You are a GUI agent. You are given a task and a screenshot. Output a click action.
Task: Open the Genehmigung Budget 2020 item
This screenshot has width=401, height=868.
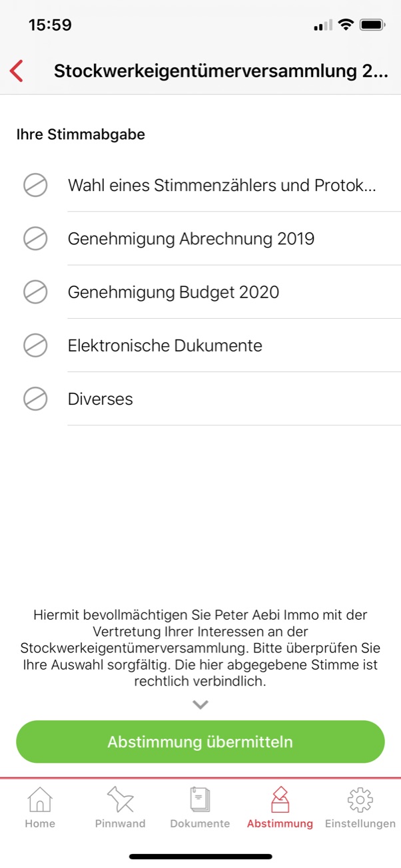click(x=173, y=292)
